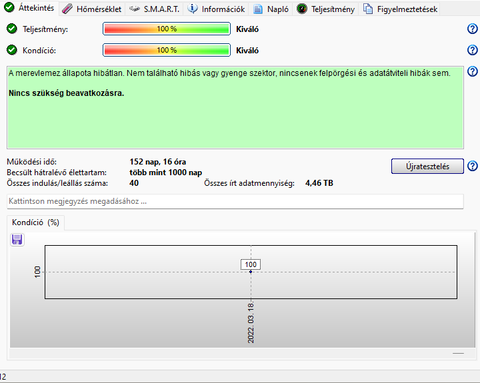Click the value '152 nap, 16 óra'
Image resolution: width=480 pixels, height=383 pixels.
(x=158, y=162)
